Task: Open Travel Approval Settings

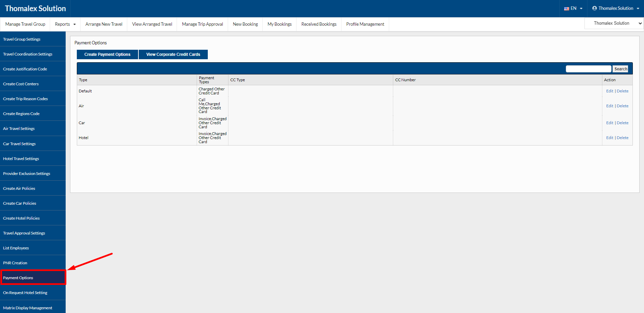Action: click(33, 233)
